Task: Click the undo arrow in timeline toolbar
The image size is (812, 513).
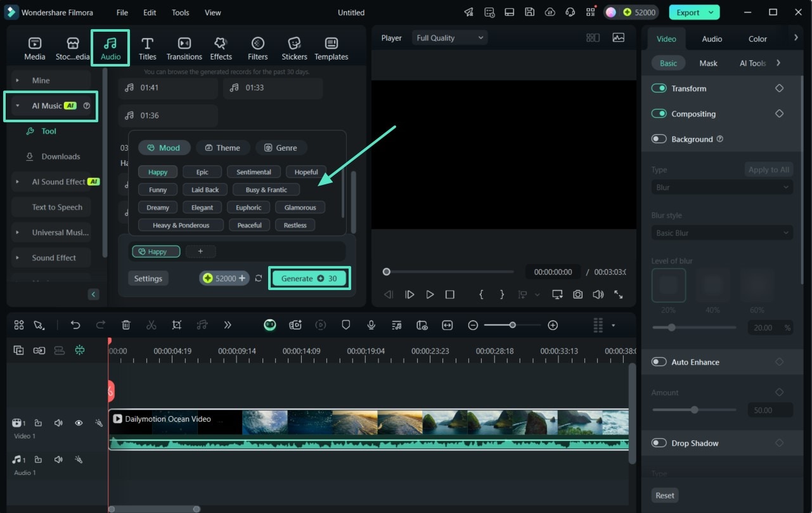Action: (75, 325)
